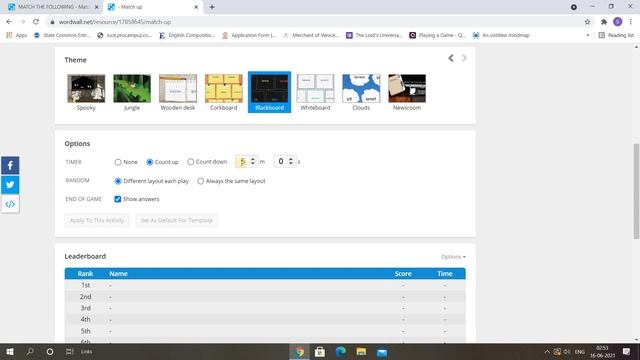Share activity on Facebook
The height and width of the screenshot is (360, 640).
[x=10, y=165]
